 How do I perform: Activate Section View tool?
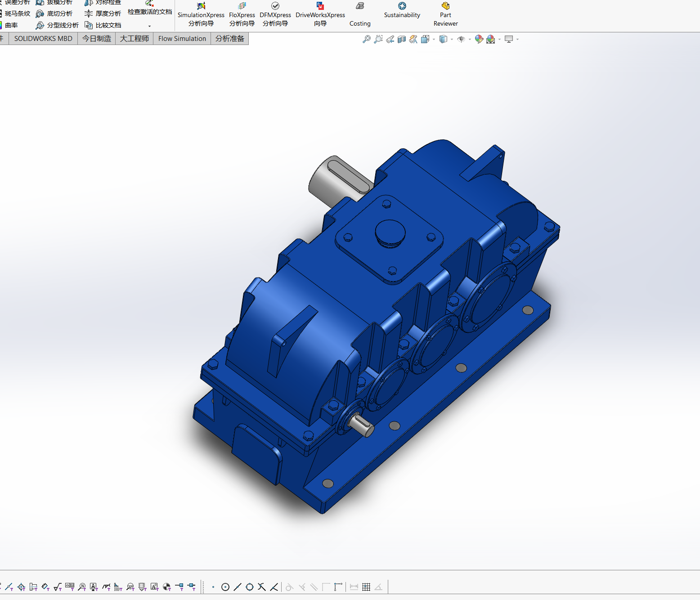(x=402, y=39)
